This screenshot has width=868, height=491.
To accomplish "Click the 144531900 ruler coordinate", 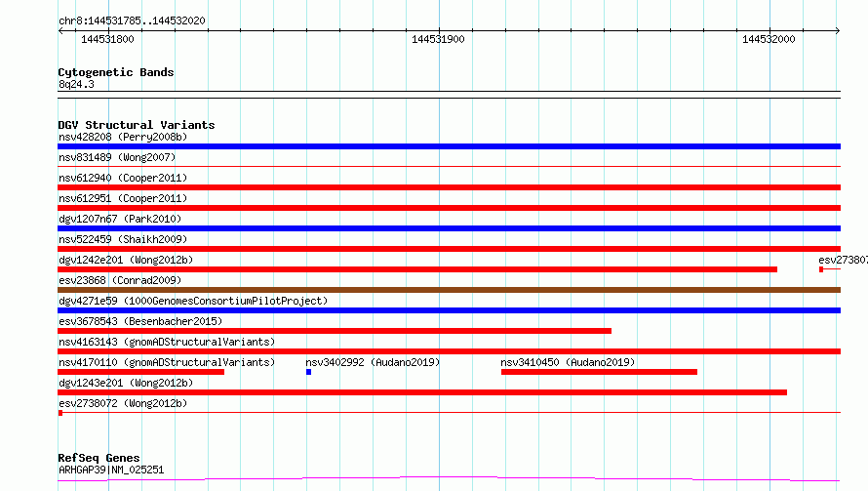I will (438, 39).
